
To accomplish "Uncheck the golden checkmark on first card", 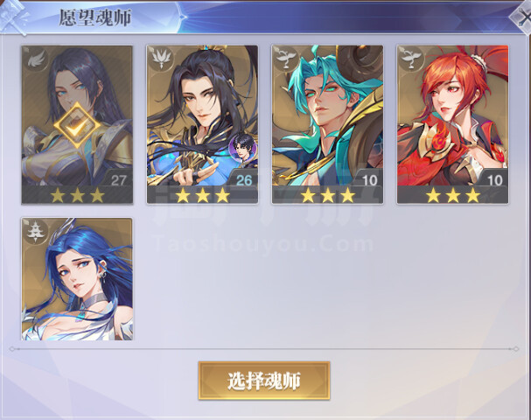I will click(77, 125).
